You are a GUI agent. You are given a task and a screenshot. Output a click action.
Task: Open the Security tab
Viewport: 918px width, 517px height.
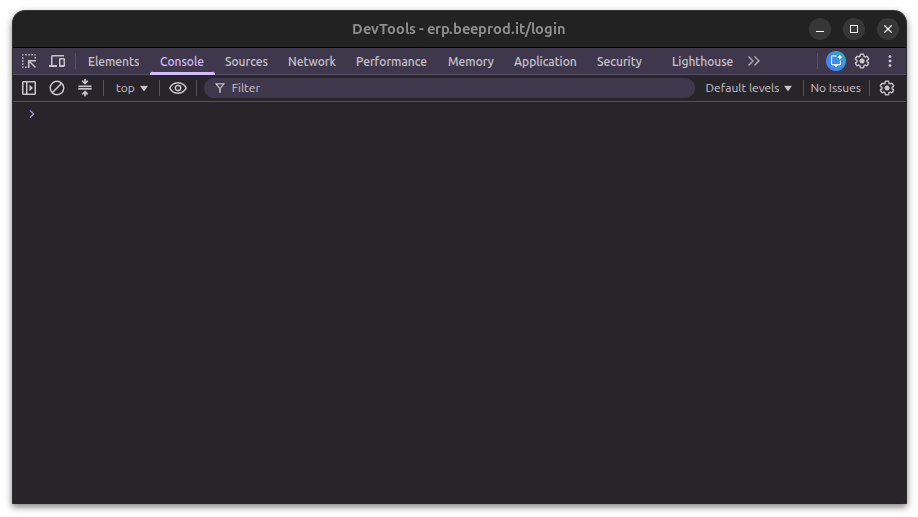tap(619, 61)
